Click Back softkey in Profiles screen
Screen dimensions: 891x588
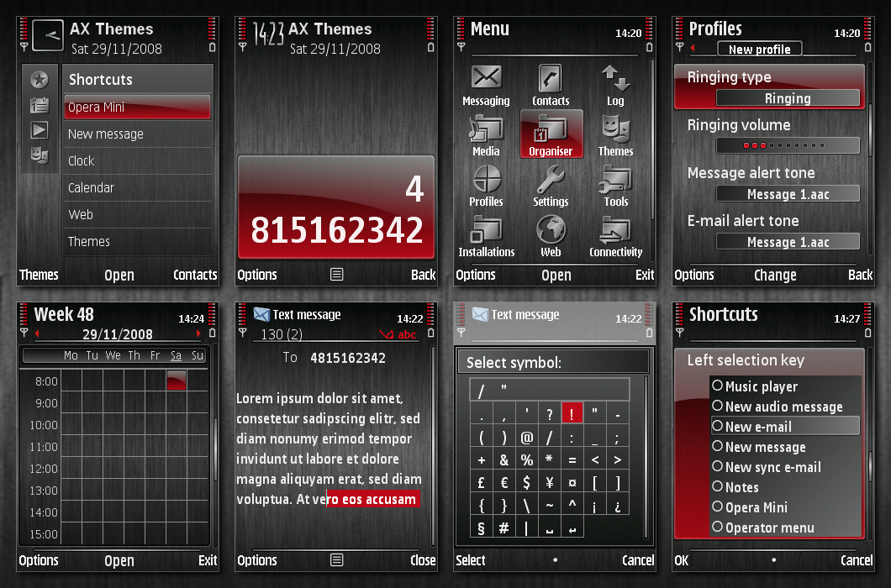860,275
